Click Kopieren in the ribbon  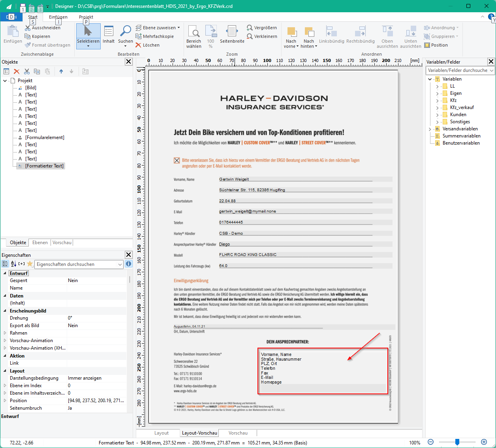(38, 36)
